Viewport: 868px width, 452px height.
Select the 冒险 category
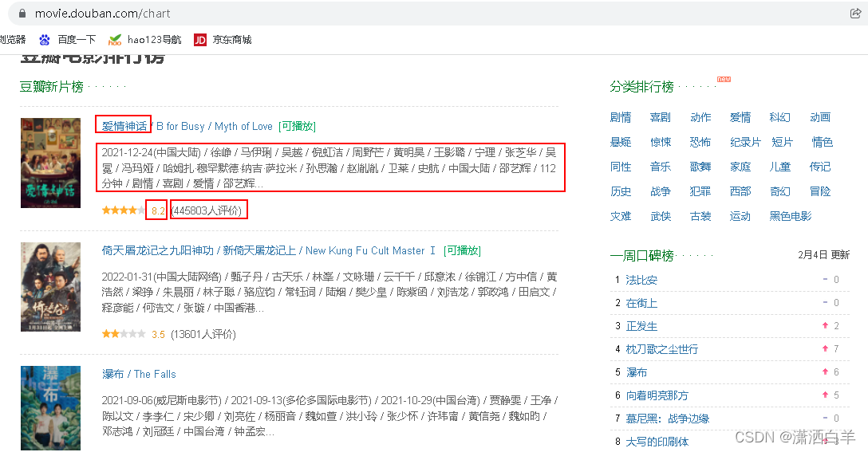(820, 191)
